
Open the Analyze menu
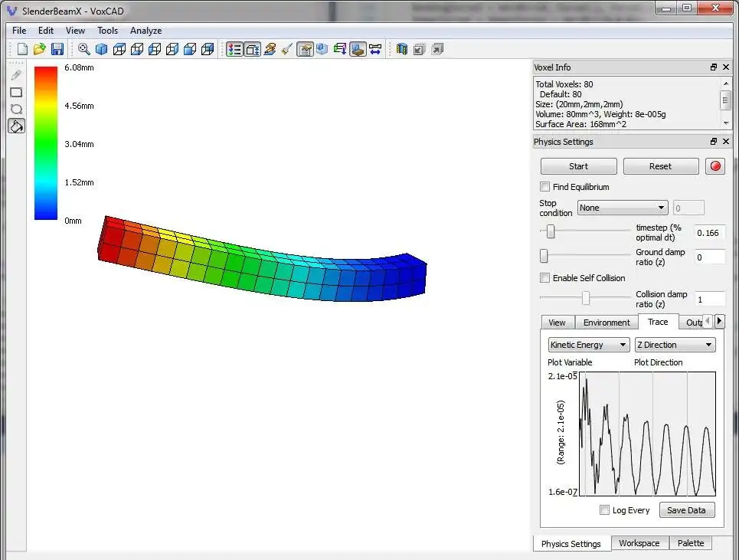tap(146, 31)
